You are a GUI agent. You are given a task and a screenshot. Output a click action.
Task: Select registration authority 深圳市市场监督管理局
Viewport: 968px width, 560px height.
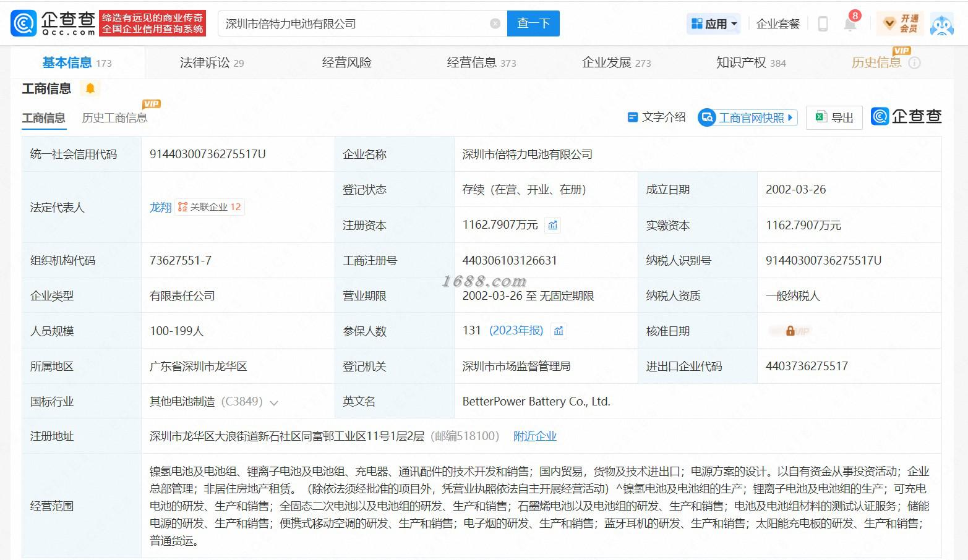(x=516, y=366)
